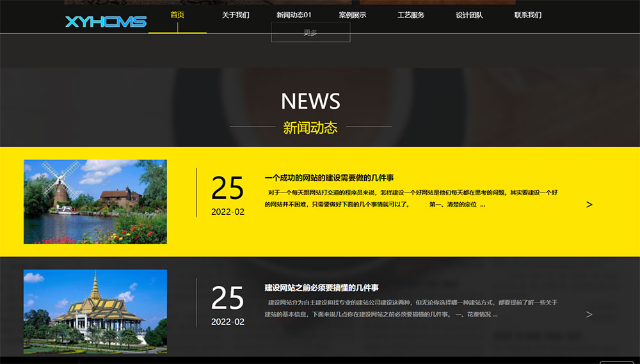Click the 2022-02 date on the dark news row

click(228, 322)
